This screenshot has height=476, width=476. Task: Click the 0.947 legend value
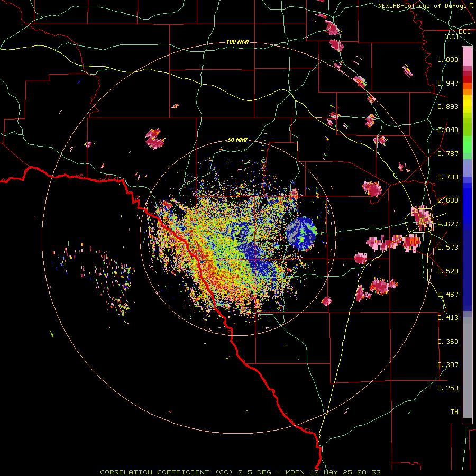pyautogui.click(x=448, y=83)
